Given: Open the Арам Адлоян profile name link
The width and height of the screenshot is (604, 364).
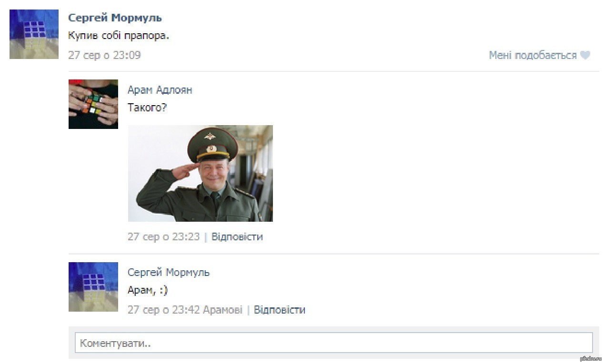Looking at the screenshot, I should click(x=160, y=90).
